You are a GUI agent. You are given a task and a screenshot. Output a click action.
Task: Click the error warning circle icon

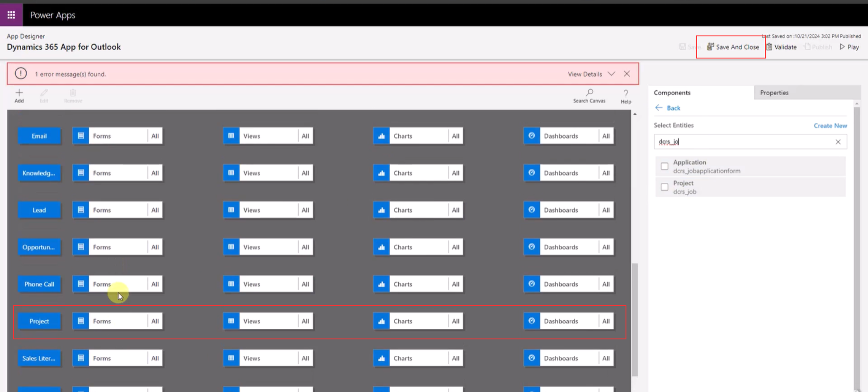pyautogui.click(x=21, y=73)
